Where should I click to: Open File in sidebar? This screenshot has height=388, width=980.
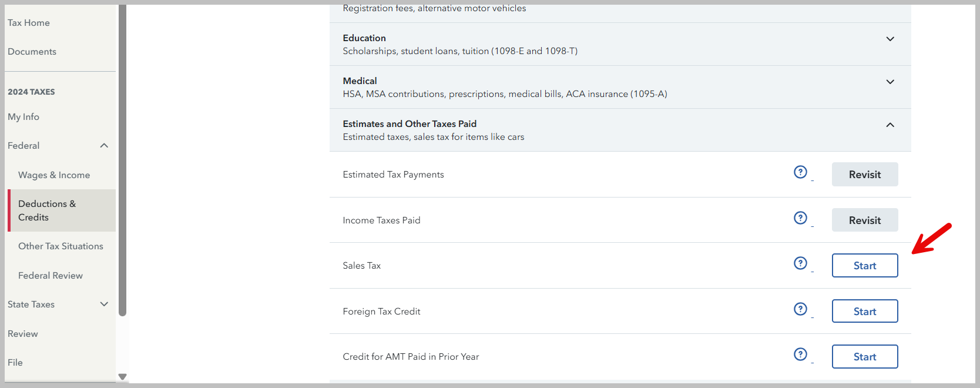[15, 363]
